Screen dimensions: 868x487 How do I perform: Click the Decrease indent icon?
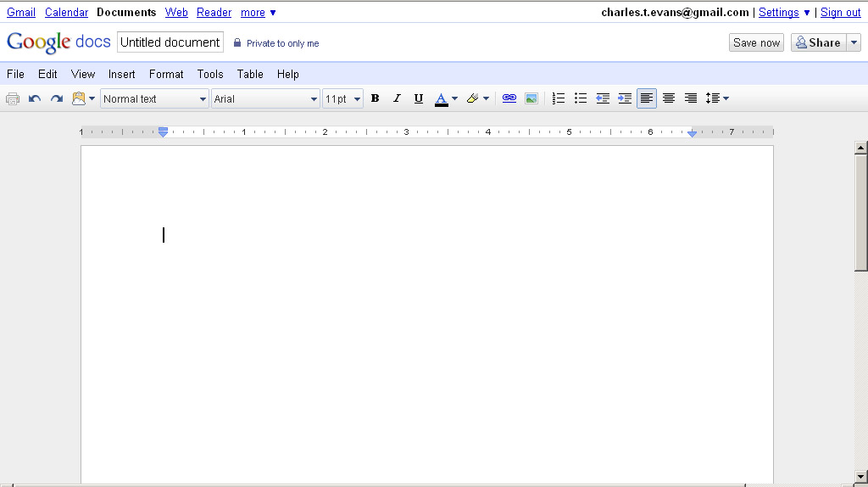pyautogui.click(x=603, y=98)
